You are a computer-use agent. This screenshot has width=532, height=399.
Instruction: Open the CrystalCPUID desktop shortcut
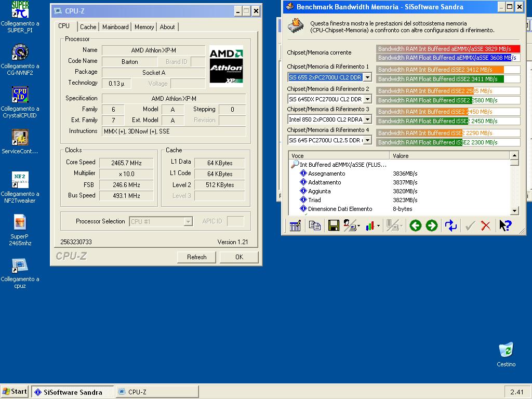coord(20,102)
